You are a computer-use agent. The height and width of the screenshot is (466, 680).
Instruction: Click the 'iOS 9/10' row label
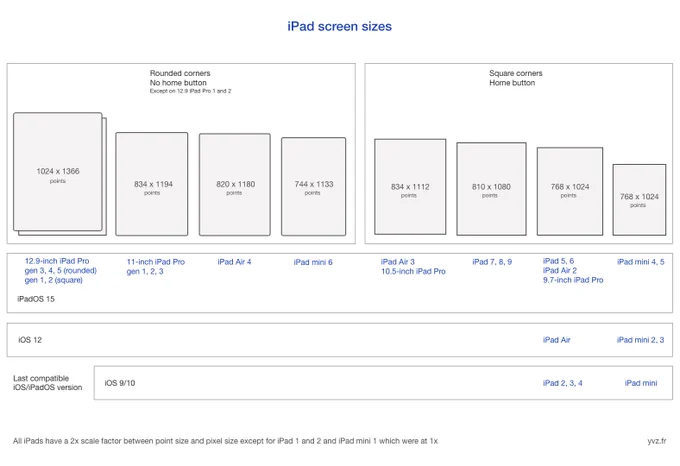tap(120, 383)
